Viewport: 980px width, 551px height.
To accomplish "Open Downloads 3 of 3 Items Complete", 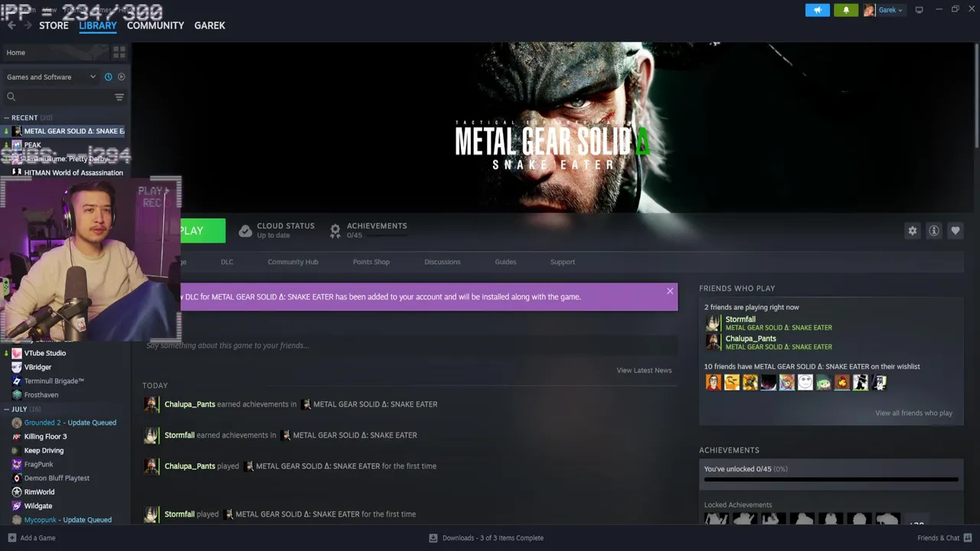I will pos(493,538).
